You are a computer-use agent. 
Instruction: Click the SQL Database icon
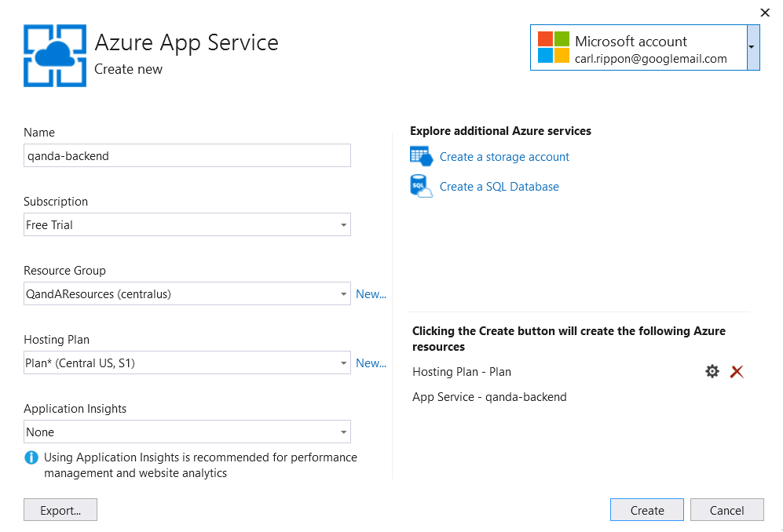[421, 187]
